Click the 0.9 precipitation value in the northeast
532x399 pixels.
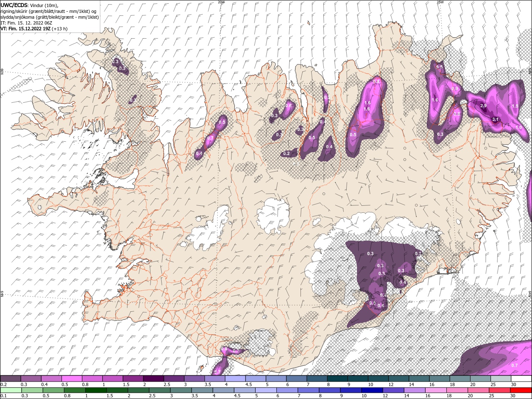[455, 89]
